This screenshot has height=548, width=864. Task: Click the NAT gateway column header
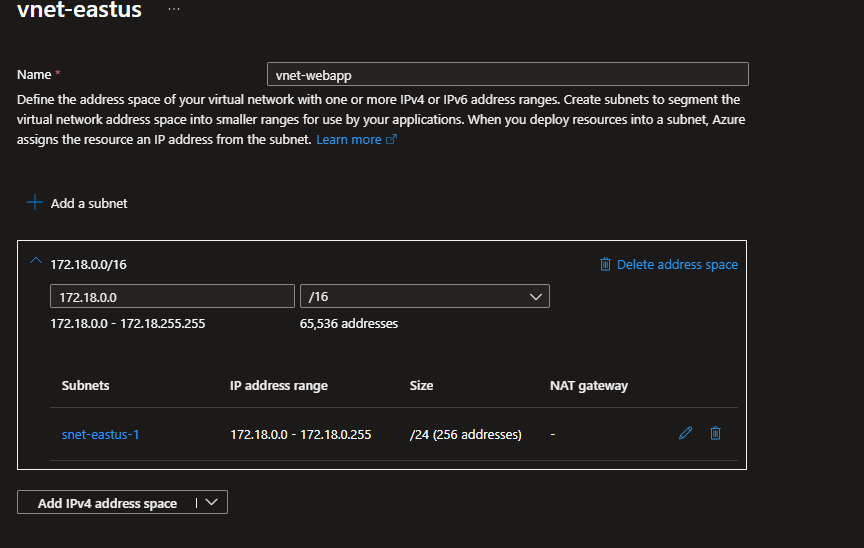(588, 386)
